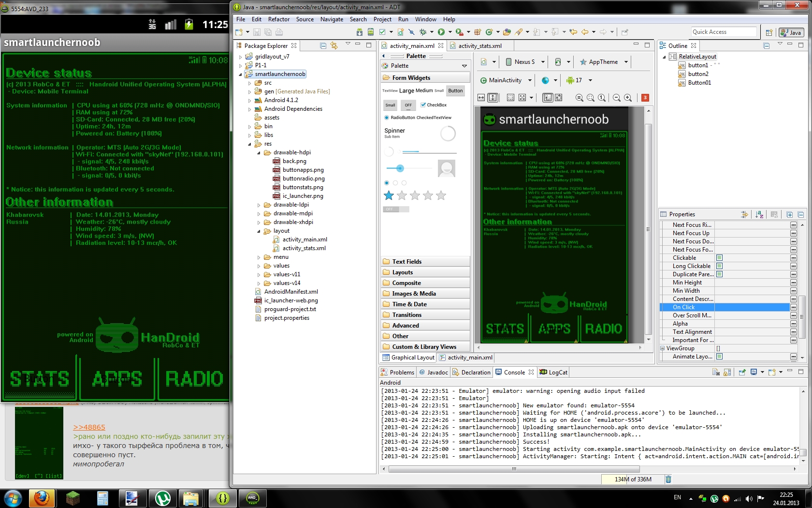Screen dimensions: 812x508
Task: Click trash icon to run garbage collector
Action: (668, 479)
